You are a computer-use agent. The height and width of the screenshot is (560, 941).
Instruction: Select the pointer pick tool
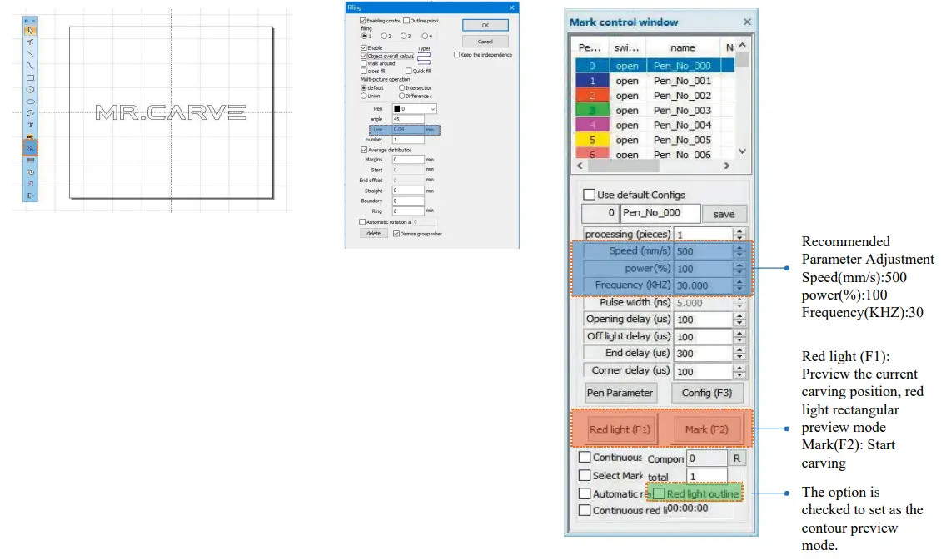30,31
